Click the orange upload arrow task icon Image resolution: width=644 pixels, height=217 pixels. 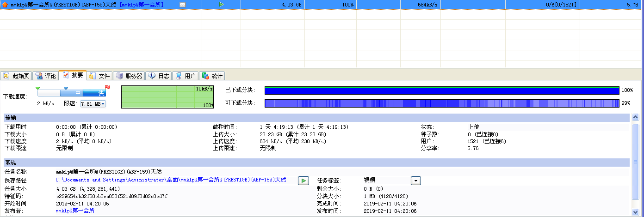(x=5, y=5)
